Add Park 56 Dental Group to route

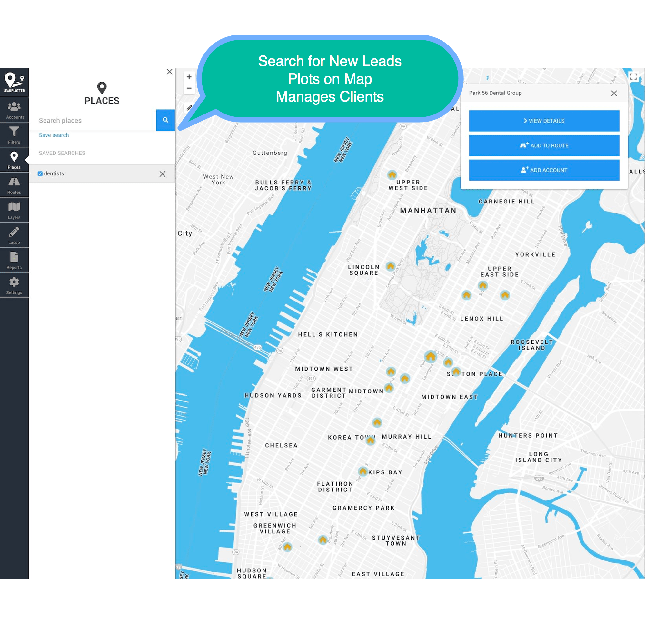544,145
